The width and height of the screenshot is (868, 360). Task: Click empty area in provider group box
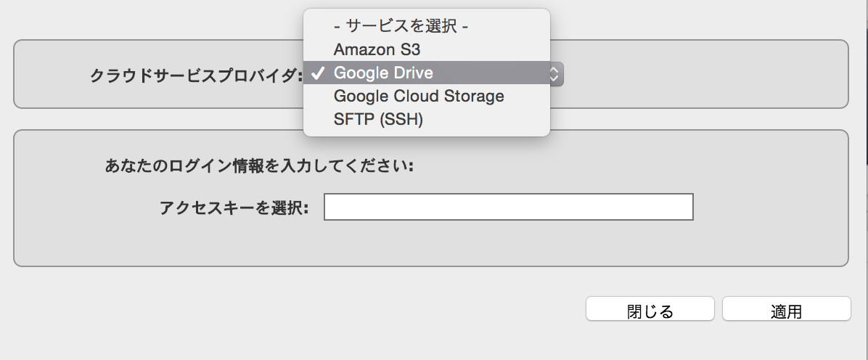coord(703,75)
